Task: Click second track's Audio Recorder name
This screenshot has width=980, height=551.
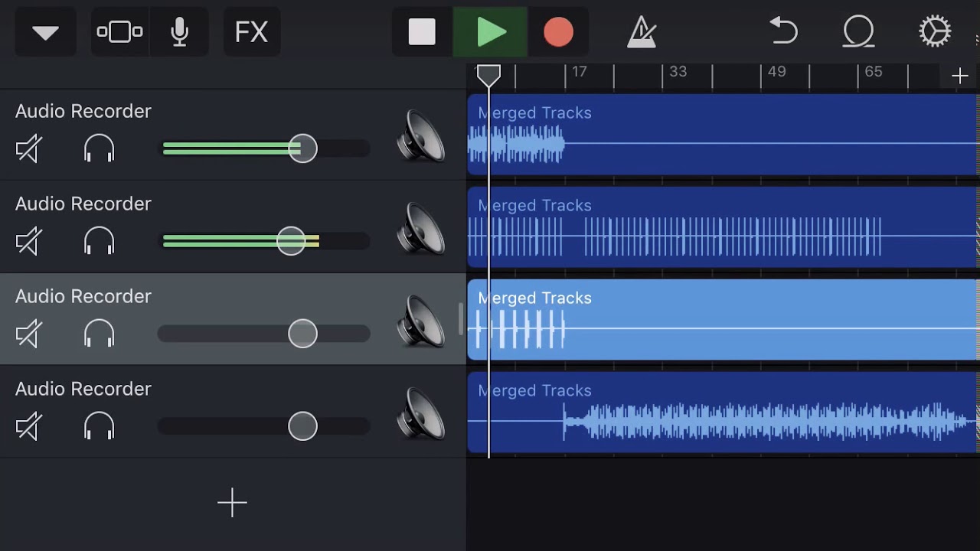Action: coord(83,204)
